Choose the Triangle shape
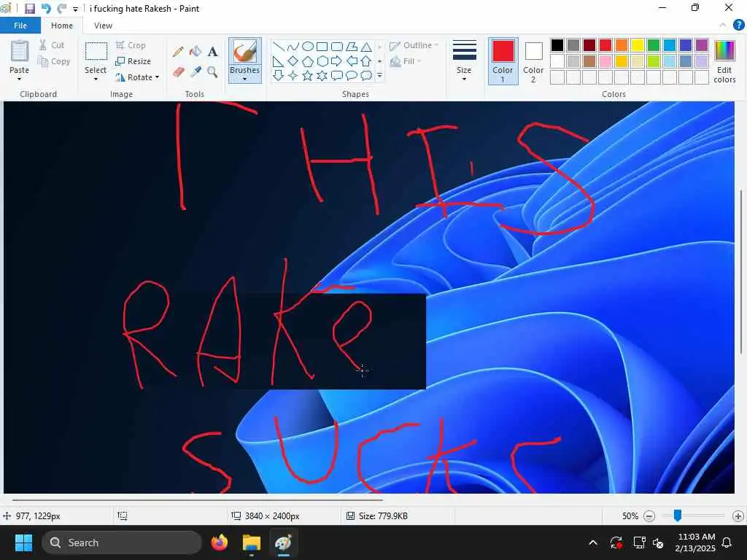This screenshot has width=747, height=560. pyautogui.click(x=366, y=46)
